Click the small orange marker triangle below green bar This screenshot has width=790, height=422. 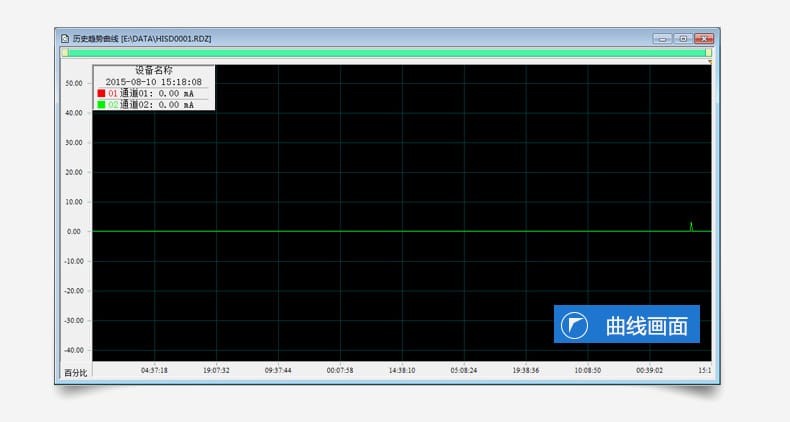click(x=710, y=62)
